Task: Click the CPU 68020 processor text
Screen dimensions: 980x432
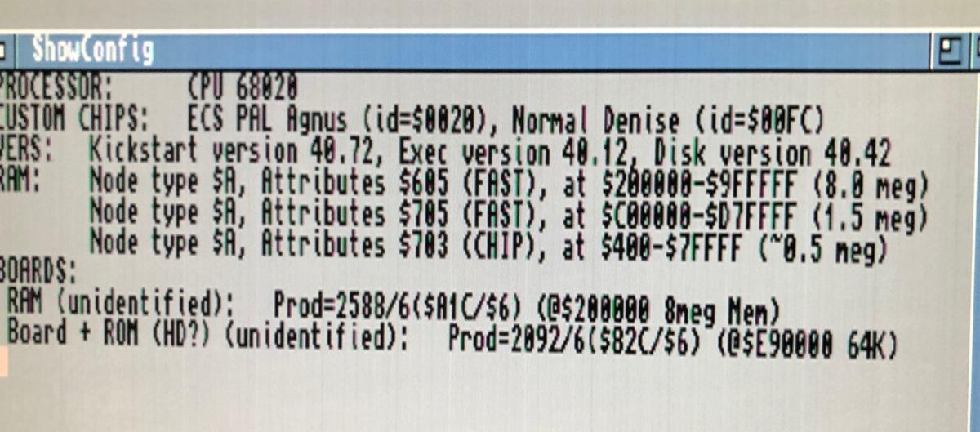Action: click(x=242, y=86)
